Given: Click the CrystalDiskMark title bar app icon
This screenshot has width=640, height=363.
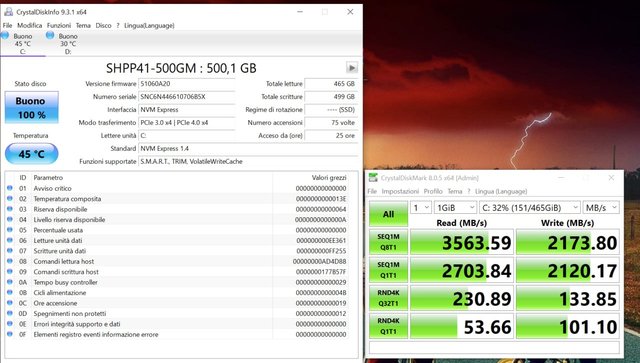Looking at the screenshot, I should (373, 178).
